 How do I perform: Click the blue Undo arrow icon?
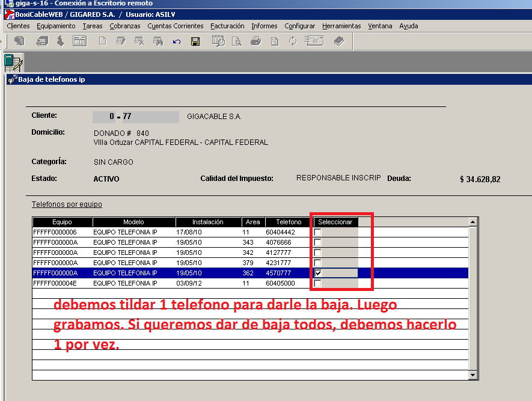pyautogui.click(x=177, y=41)
